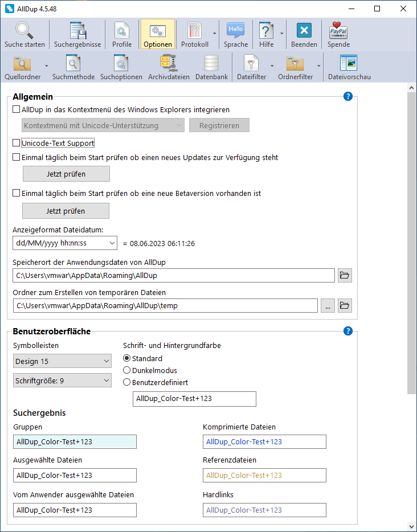417x532 pixels.
Task: Switch to the Suchoptionen tab
Action: pos(121,63)
